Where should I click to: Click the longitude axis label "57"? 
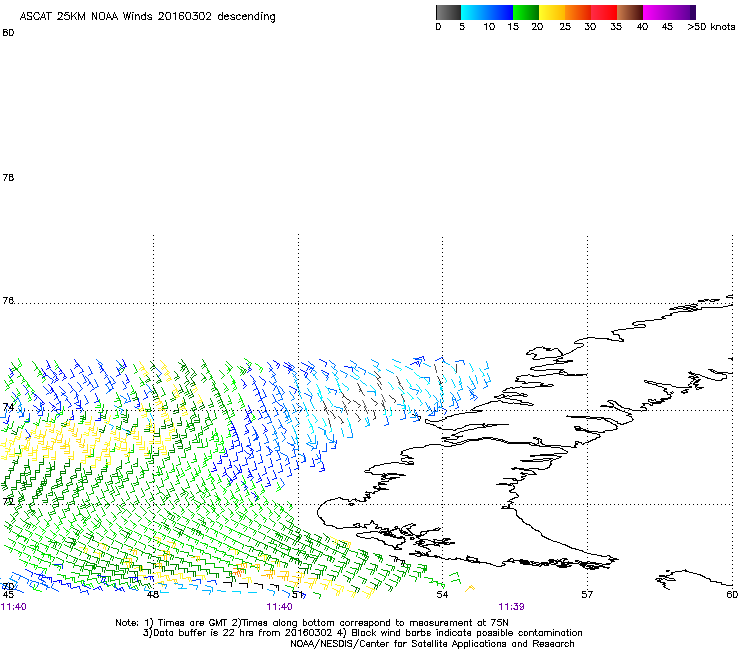[587, 595]
